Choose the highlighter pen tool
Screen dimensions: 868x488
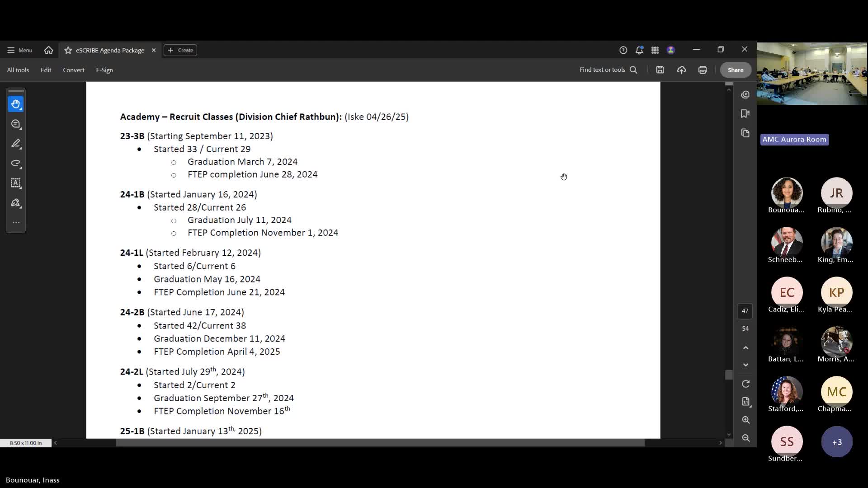(x=16, y=144)
